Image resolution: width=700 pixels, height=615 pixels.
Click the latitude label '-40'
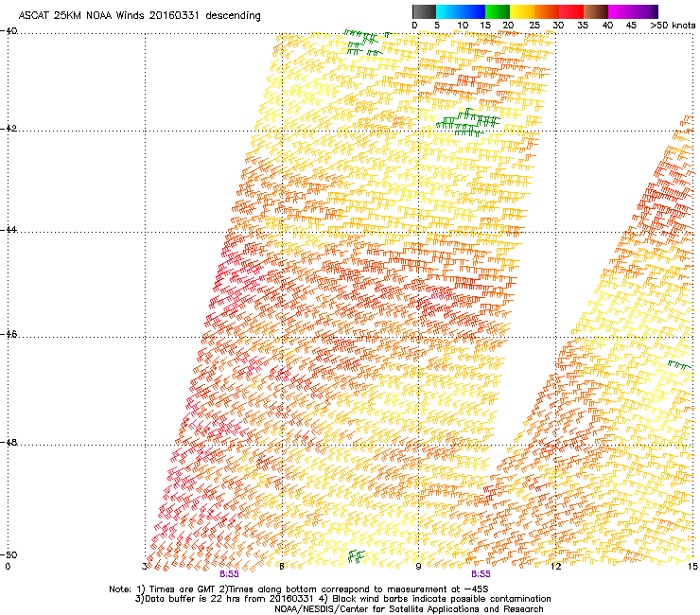pos(9,31)
